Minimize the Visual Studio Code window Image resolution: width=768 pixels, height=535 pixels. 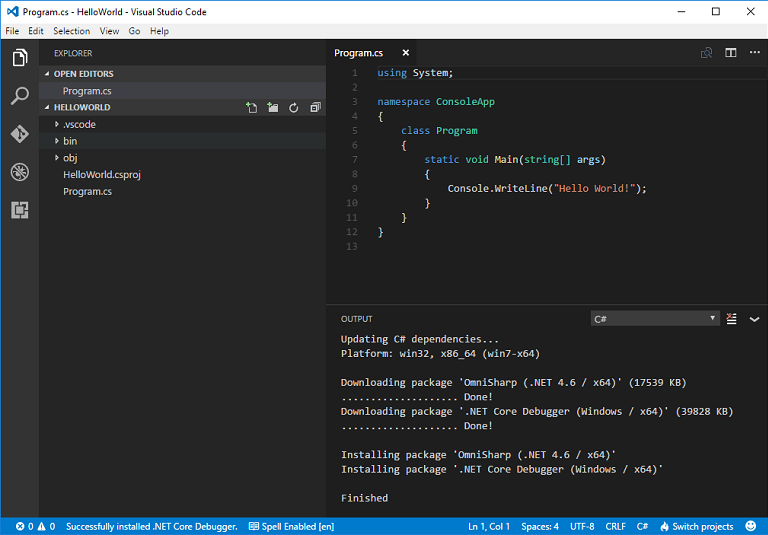681,11
